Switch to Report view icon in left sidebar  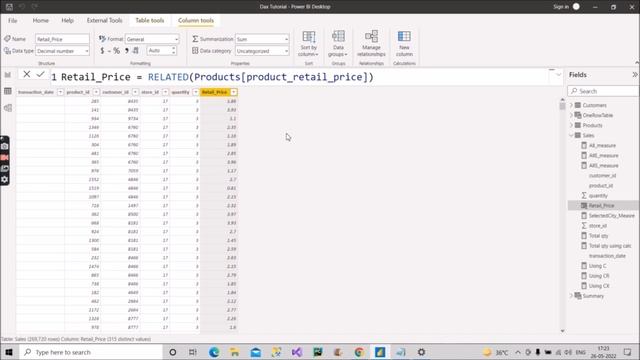(8, 75)
